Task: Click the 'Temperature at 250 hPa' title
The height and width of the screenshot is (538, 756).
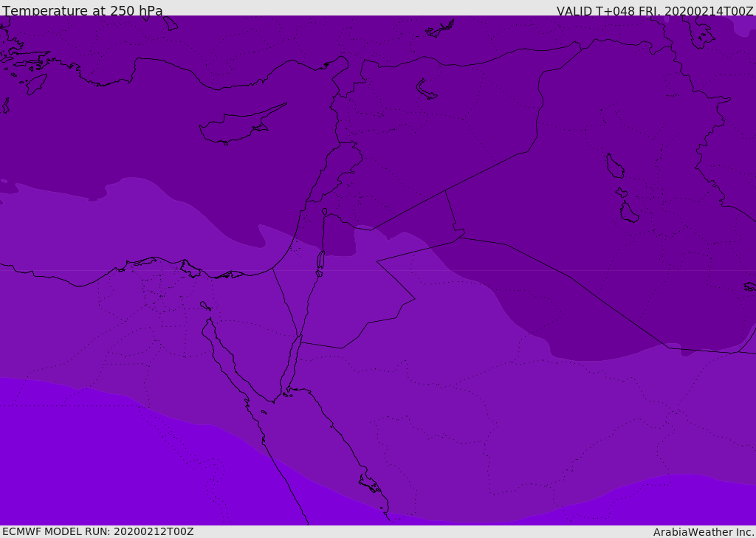Action: [x=83, y=10]
